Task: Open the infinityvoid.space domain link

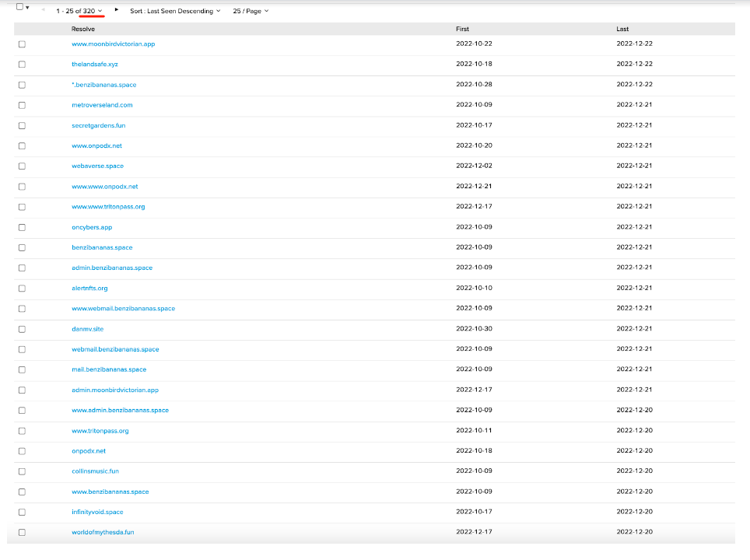Action: (x=97, y=513)
